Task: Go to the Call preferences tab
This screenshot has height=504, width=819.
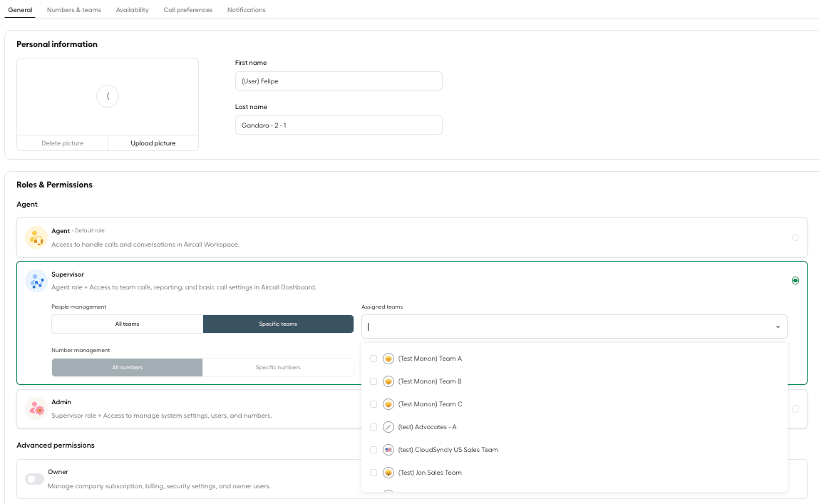Action: [x=188, y=10]
